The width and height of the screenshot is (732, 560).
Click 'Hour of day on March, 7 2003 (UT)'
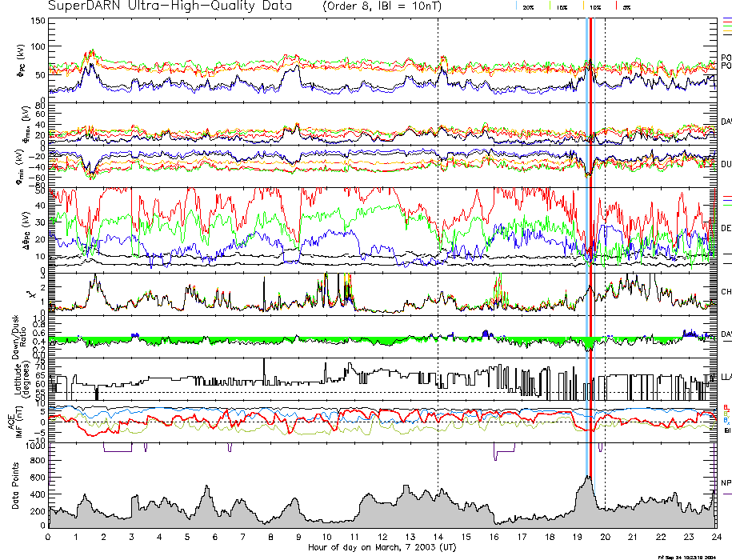382,547
